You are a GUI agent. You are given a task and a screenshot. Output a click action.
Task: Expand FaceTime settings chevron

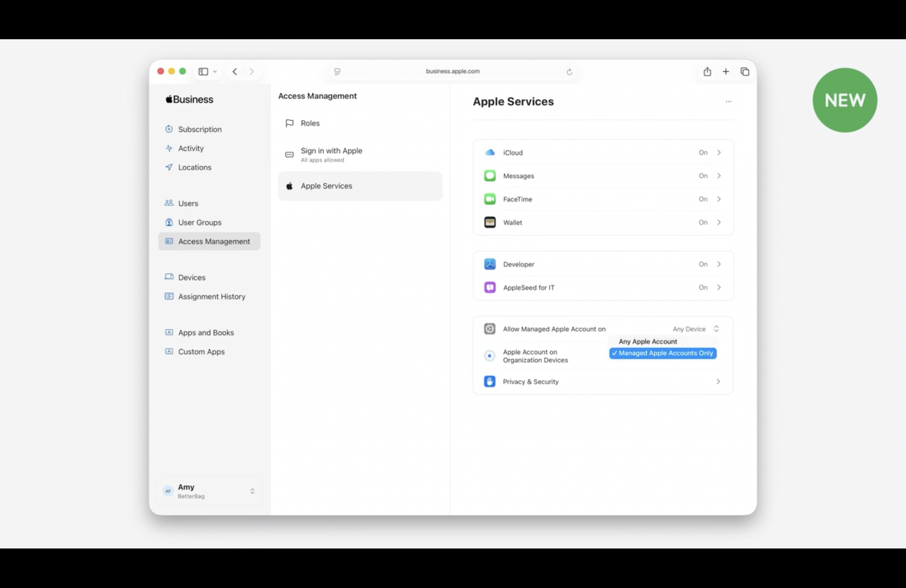click(x=719, y=199)
